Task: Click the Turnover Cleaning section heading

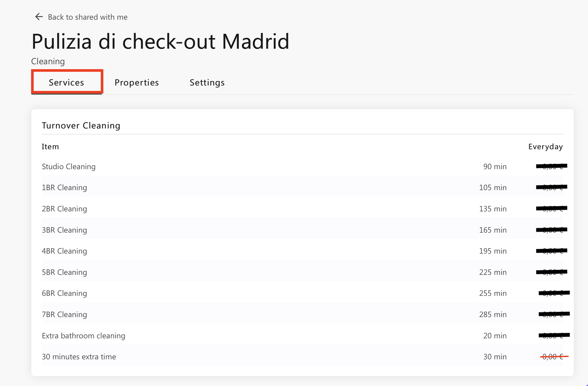Action: (81, 126)
